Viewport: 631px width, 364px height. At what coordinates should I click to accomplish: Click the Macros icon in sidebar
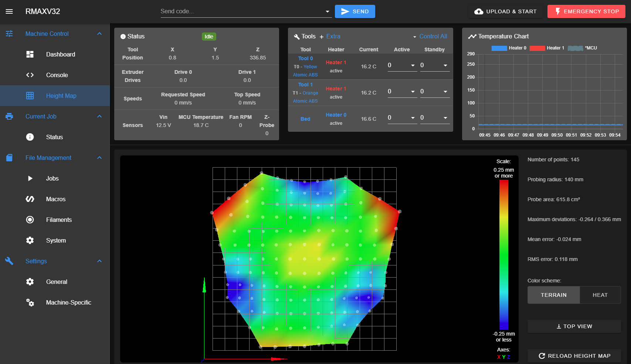tap(30, 199)
